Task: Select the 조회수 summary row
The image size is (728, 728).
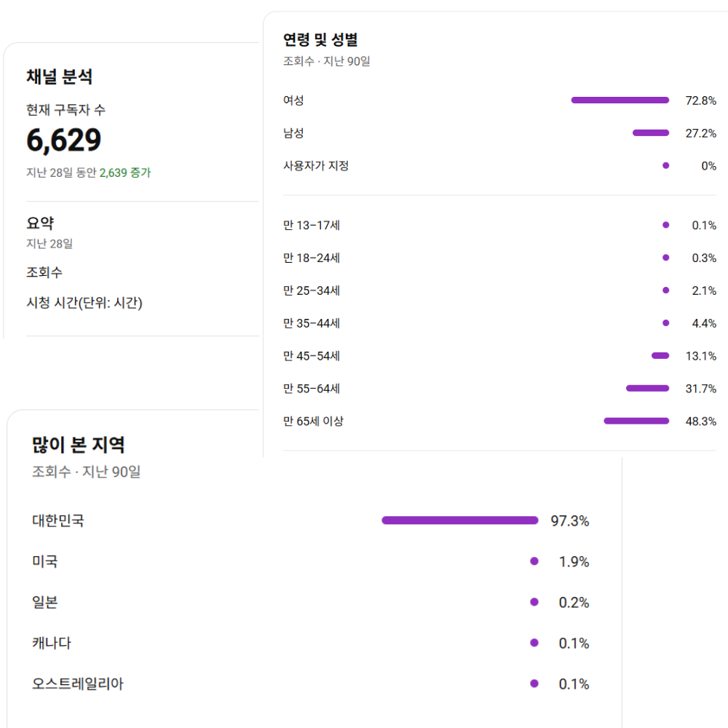Action: (x=143, y=272)
